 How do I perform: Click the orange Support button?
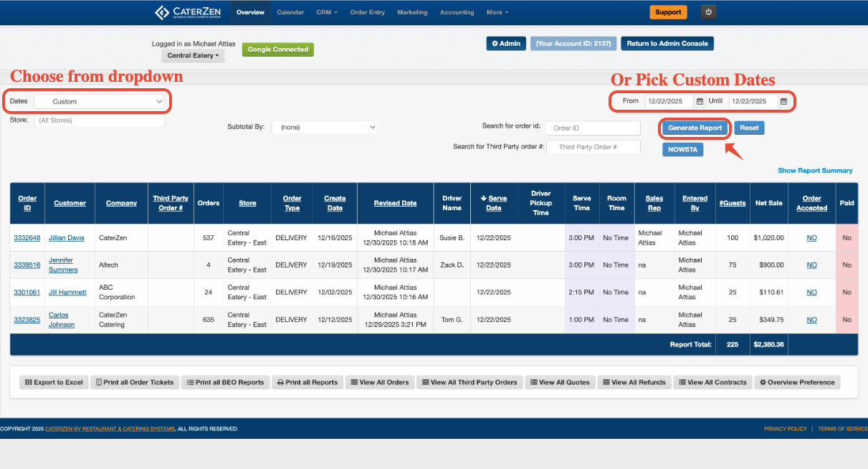(x=668, y=12)
